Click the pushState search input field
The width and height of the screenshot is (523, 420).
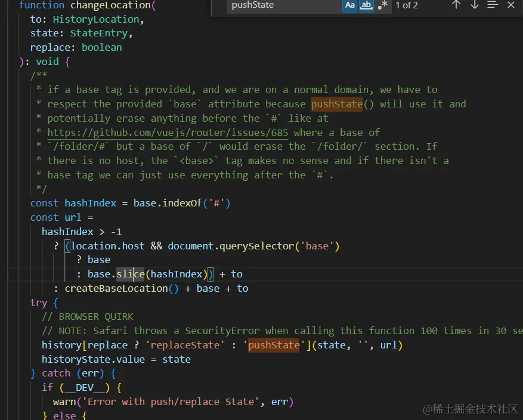pyautogui.click(x=283, y=5)
